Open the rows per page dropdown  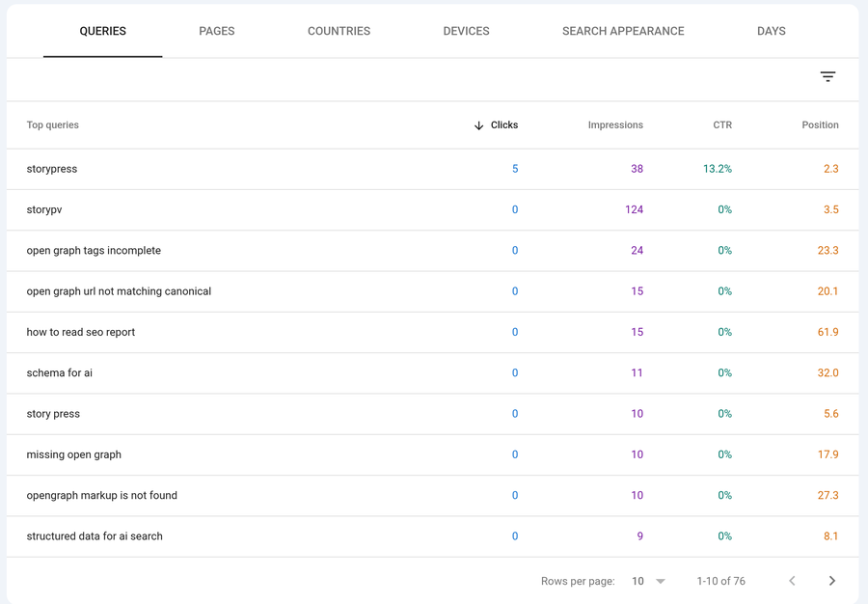coord(648,581)
